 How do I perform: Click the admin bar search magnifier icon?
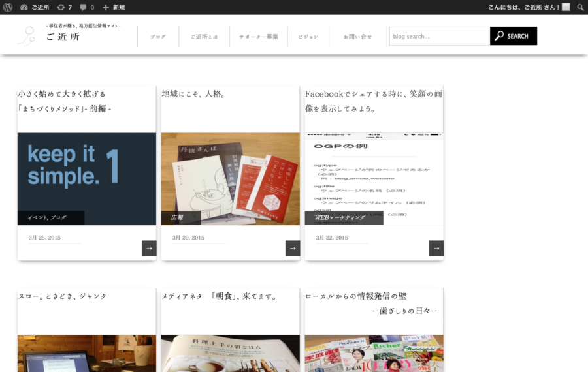[x=580, y=7]
